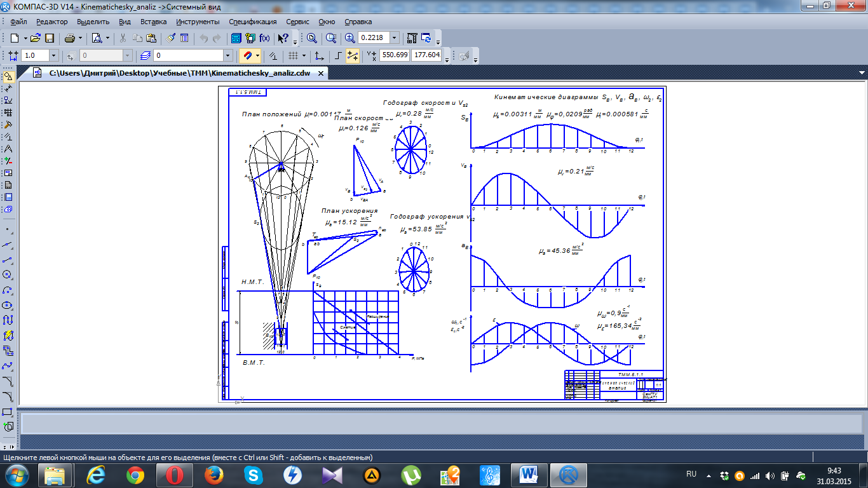Select the Copy Properties brush icon
This screenshot has height=488, width=868.
[170, 38]
